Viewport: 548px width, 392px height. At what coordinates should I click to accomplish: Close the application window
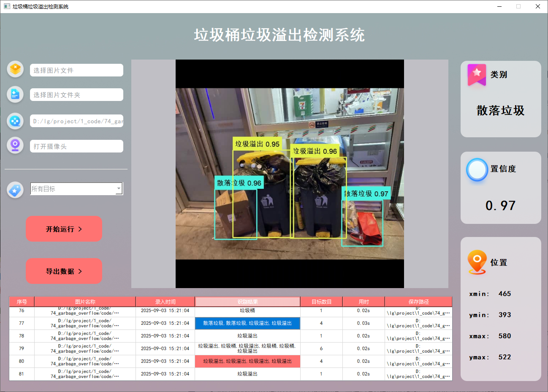(538, 6)
